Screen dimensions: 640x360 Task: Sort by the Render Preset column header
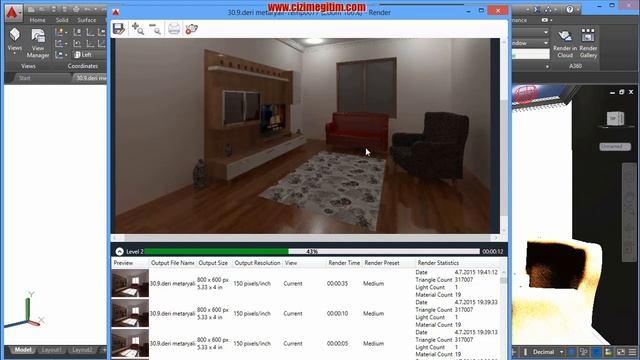382,263
